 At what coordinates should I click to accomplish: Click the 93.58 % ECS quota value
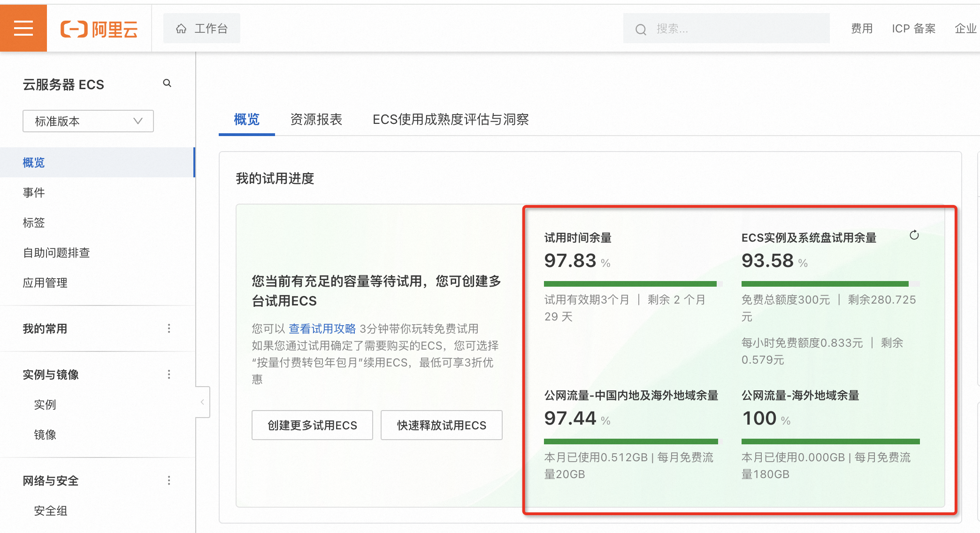[774, 260]
